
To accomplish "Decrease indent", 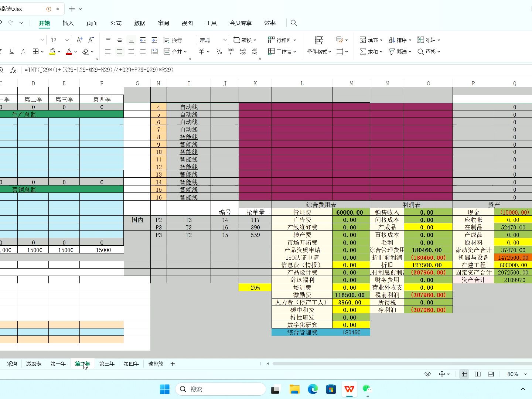I will pos(143,40).
